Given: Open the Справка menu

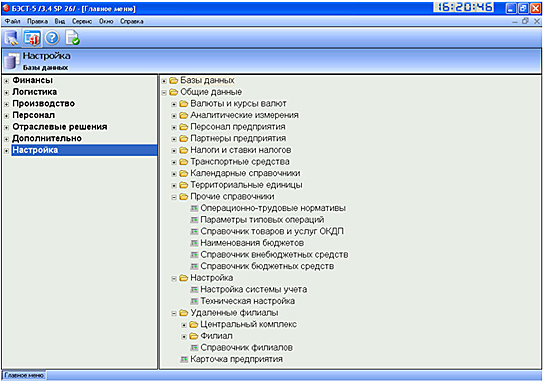Looking at the screenshot, I should 132,22.
